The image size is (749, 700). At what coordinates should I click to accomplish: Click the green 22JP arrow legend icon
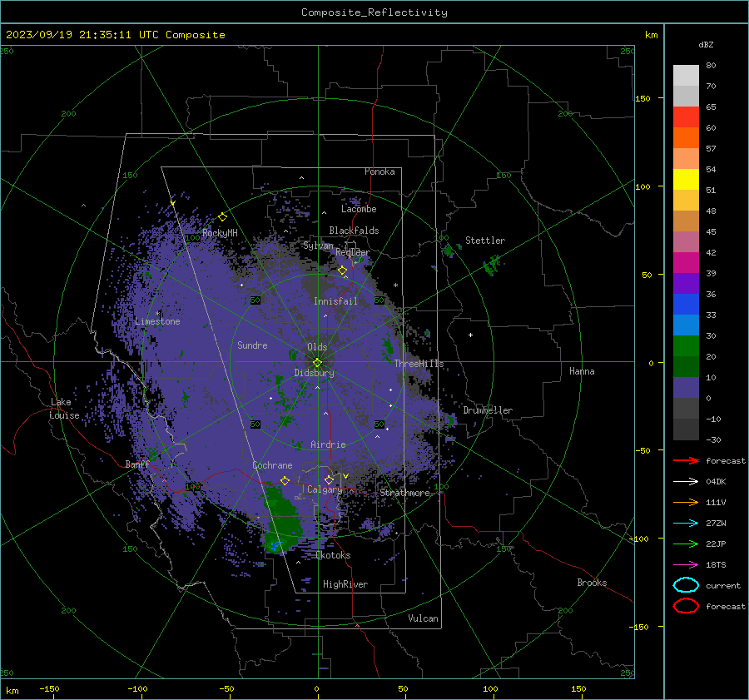[686, 544]
